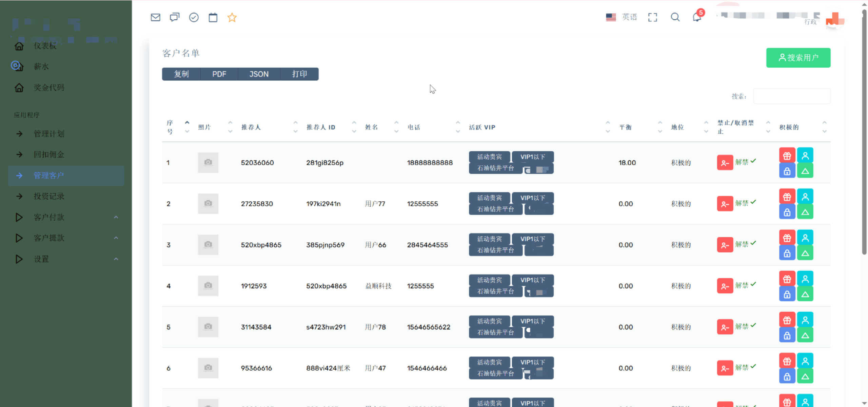Toggle ban status for customer row 5
Image resolution: width=868 pixels, height=407 pixels.
click(725, 327)
